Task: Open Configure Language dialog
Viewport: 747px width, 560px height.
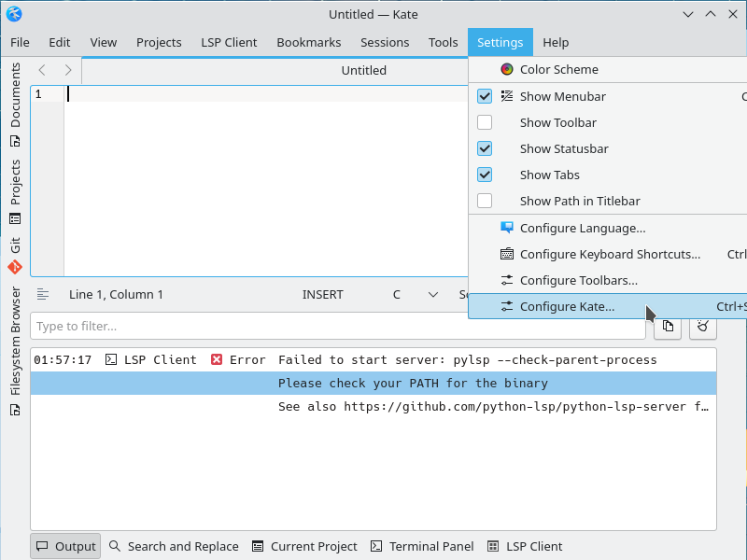Action: tap(608, 228)
